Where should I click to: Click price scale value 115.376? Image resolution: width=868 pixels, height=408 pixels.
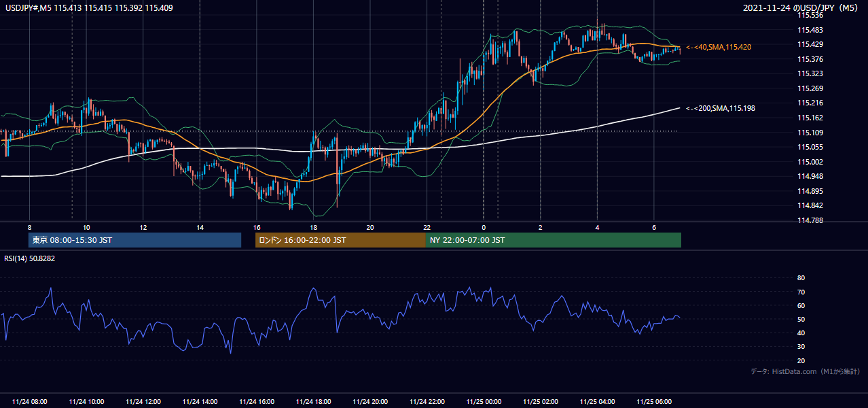810,59
